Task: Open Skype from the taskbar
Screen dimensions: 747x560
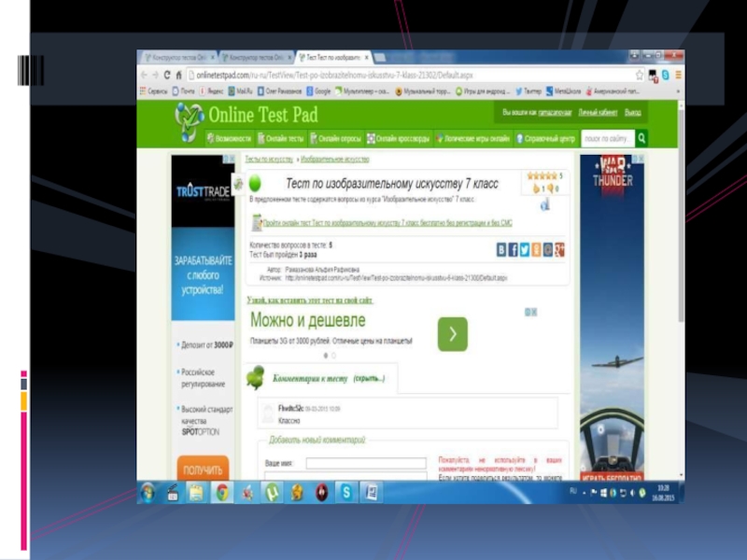Action: [346, 493]
